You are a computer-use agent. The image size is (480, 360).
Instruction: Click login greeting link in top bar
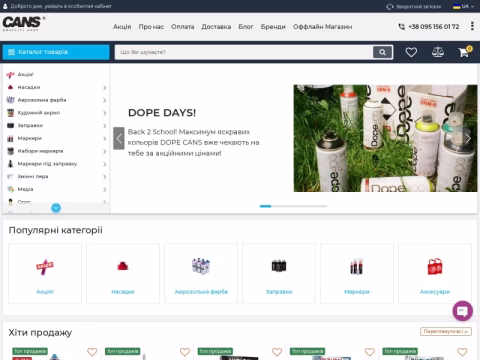pyautogui.click(x=61, y=6)
